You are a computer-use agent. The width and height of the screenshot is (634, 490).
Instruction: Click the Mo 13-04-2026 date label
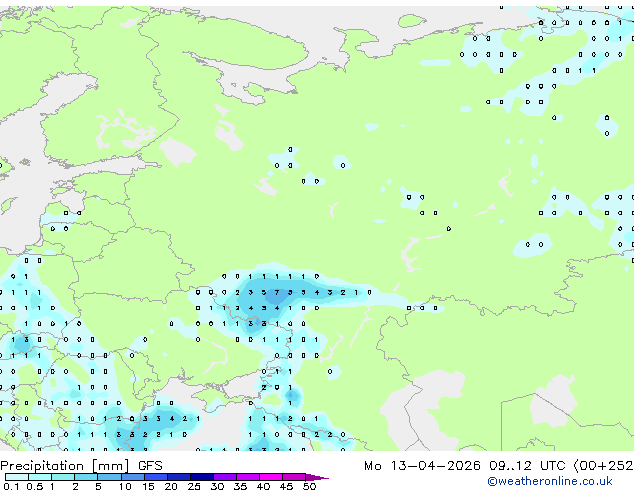(x=422, y=466)
